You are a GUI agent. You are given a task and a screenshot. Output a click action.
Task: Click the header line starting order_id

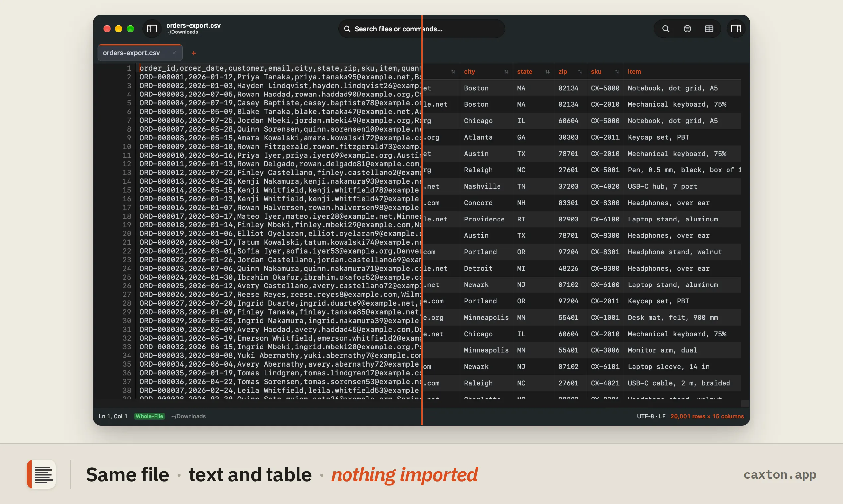[280, 68]
